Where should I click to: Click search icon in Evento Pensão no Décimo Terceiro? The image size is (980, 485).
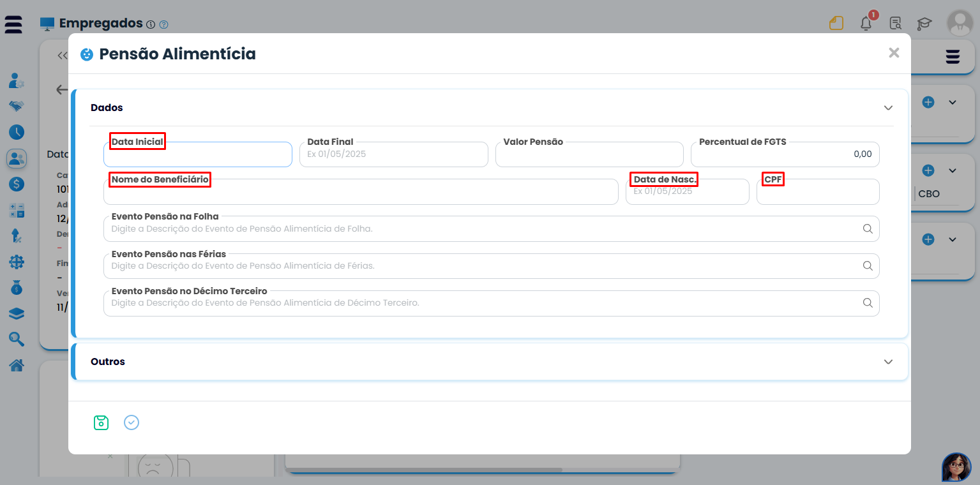(868, 303)
